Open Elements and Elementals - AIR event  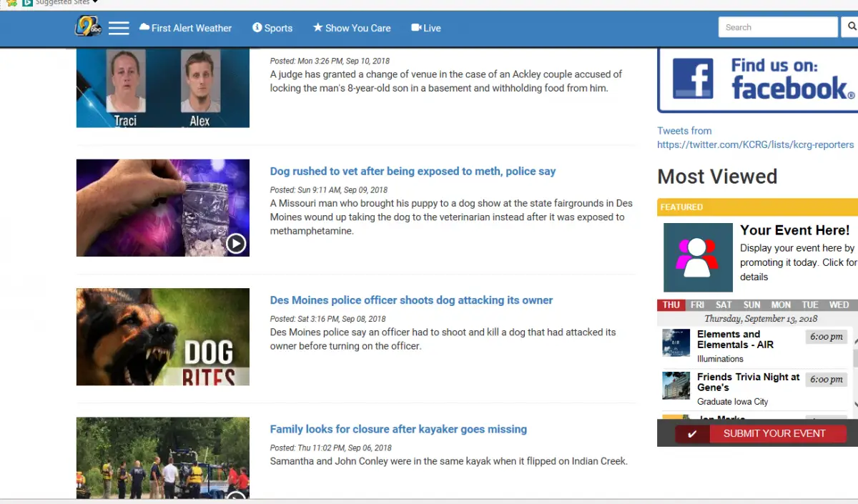(x=736, y=340)
